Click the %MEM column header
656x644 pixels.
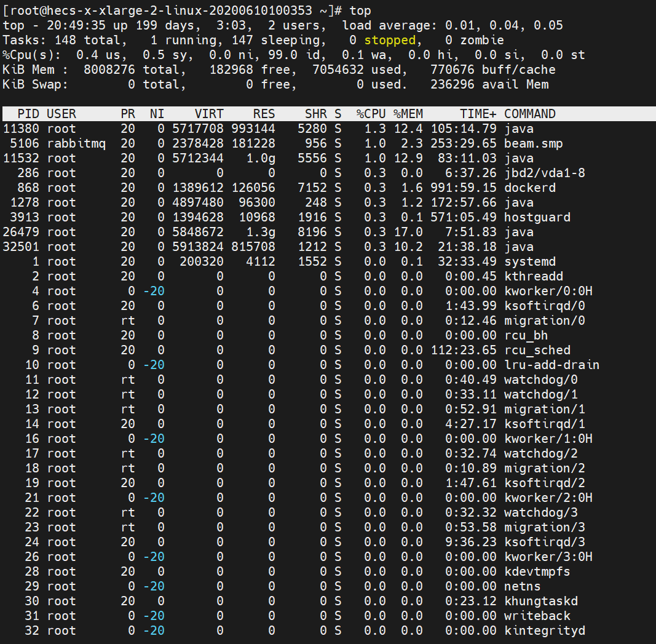pyautogui.click(x=408, y=114)
